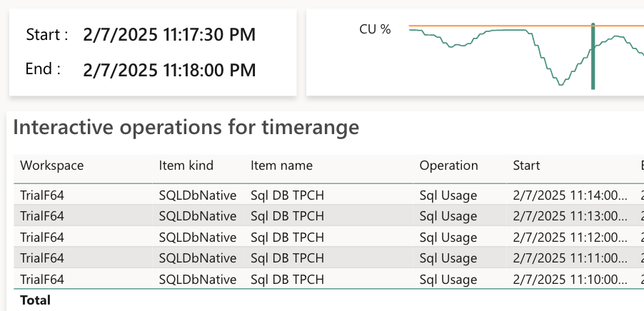The image size is (644, 311).
Task: Click the 2/7/2025 11:12:00 start time cell
Action: point(570,237)
